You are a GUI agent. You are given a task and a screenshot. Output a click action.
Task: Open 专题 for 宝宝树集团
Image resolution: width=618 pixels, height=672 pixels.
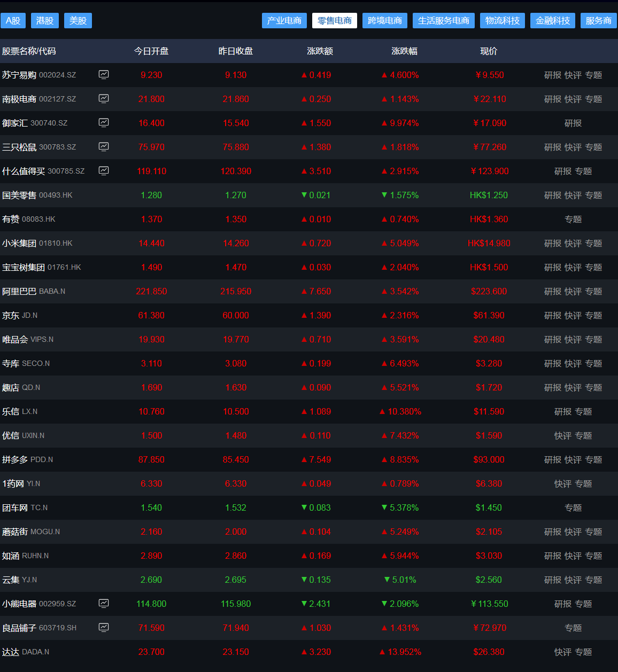(593, 268)
